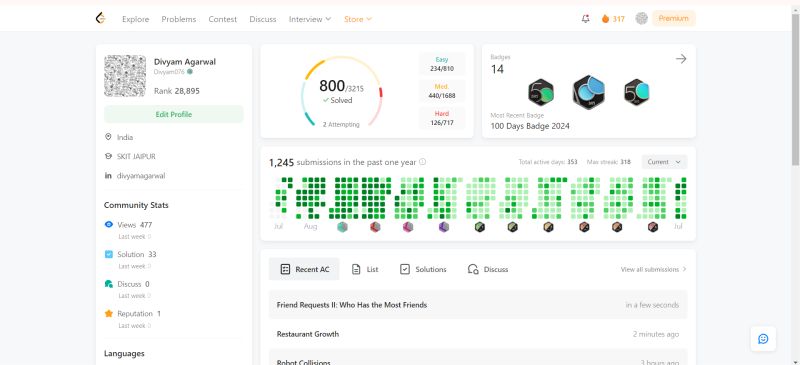Click the Badges arrow icon
The height and width of the screenshot is (365, 800).
[681, 59]
